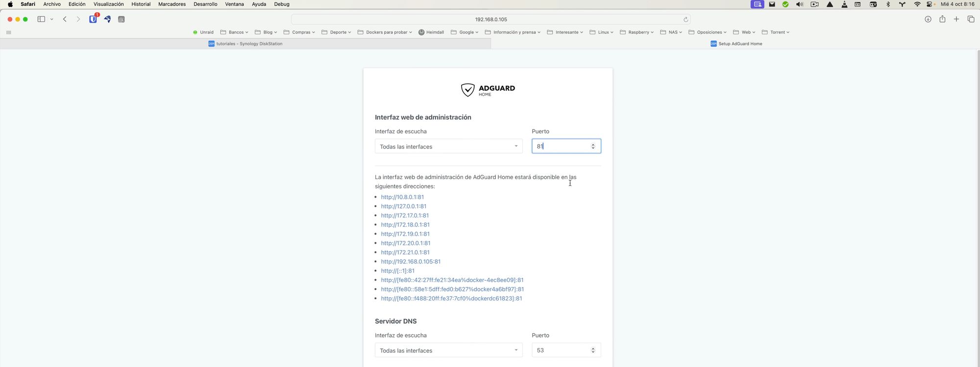Open the Bitwarden extension icon
This screenshot has height=367, width=980.
(93, 19)
